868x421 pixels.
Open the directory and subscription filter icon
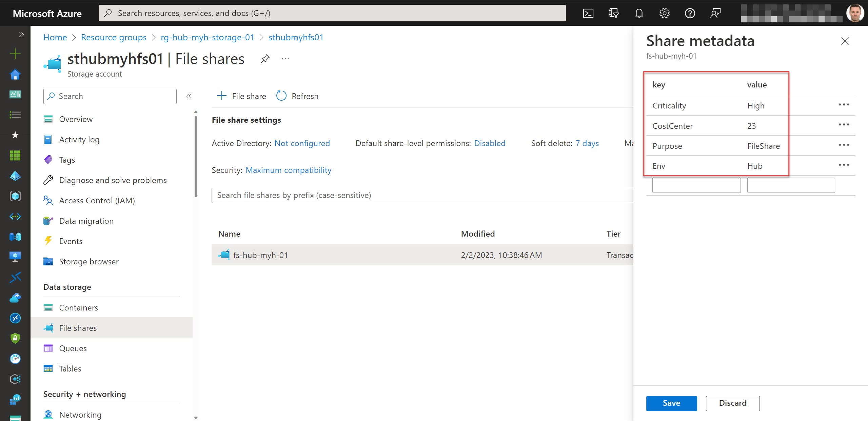614,13
